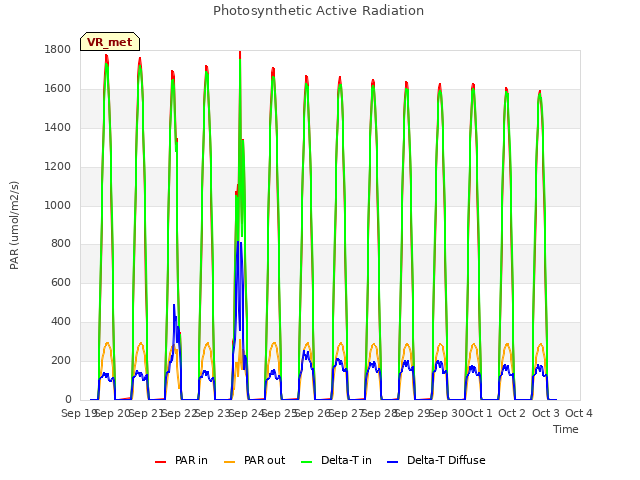Click the 800 y-axis tick label
Viewport: 640px width, 480px height.
61,244
